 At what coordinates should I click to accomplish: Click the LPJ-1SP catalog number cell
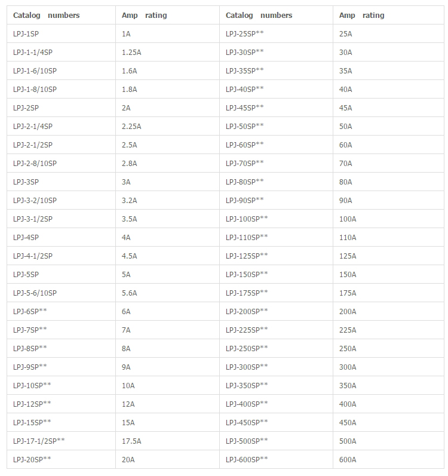[x=26, y=34]
